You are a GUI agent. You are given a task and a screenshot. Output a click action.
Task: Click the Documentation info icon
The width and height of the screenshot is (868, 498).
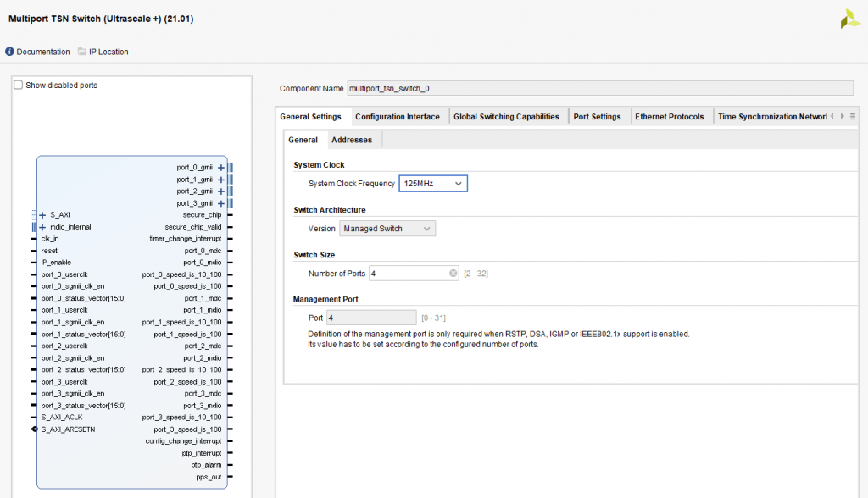click(x=10, y=52)
